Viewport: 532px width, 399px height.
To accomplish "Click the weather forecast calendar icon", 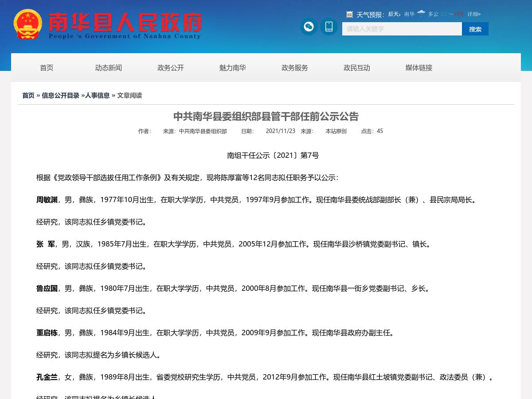I will [x=349, y=14].
